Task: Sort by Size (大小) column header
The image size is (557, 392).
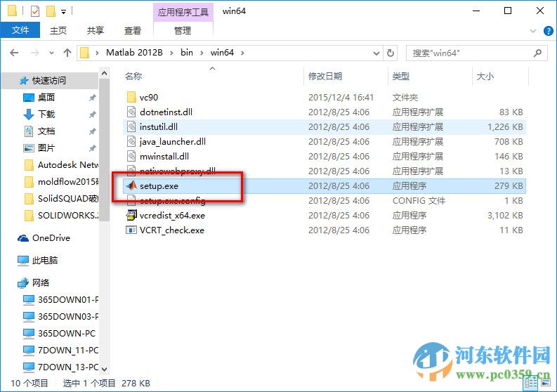Action: point(485,76)
